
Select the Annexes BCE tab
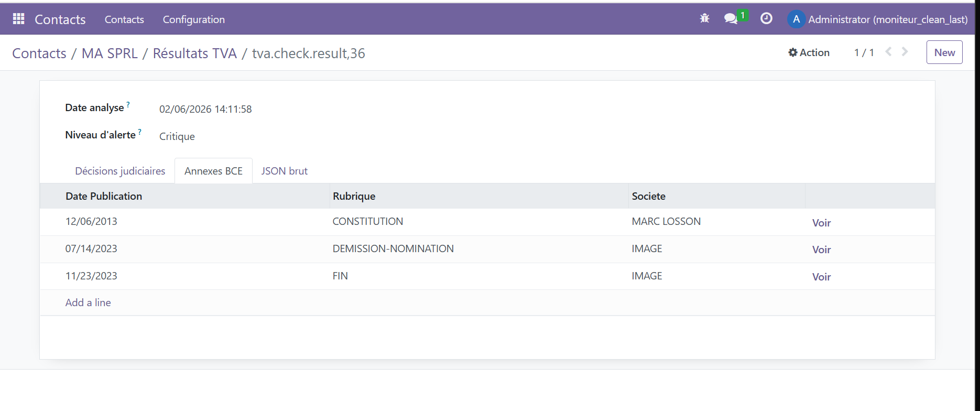[x=213, y=171]
